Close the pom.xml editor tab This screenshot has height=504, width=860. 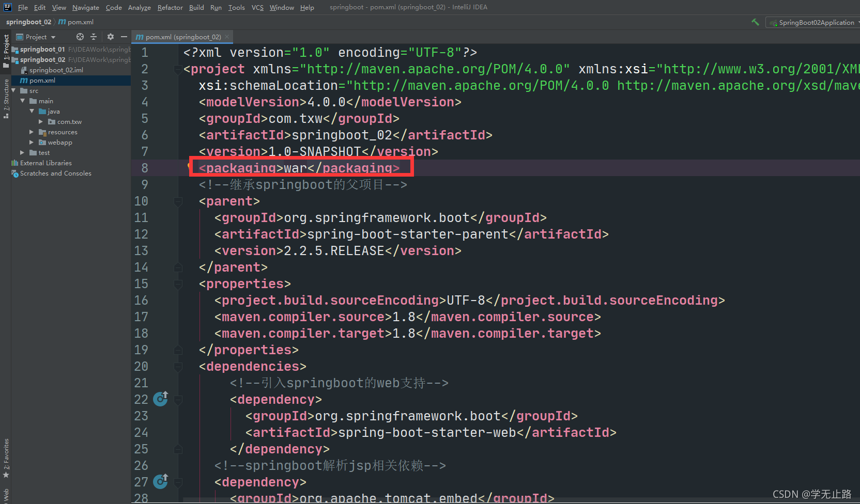click(x=227, y=37)
